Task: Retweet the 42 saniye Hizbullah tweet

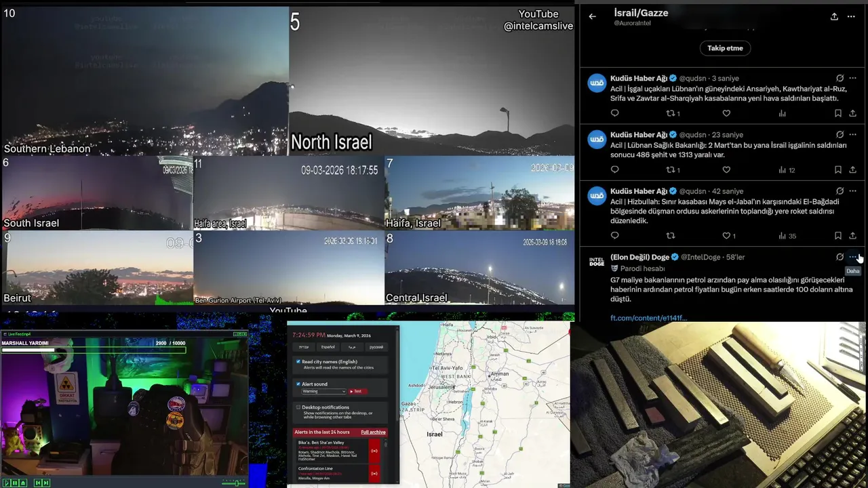Action: tap(671, 236)
